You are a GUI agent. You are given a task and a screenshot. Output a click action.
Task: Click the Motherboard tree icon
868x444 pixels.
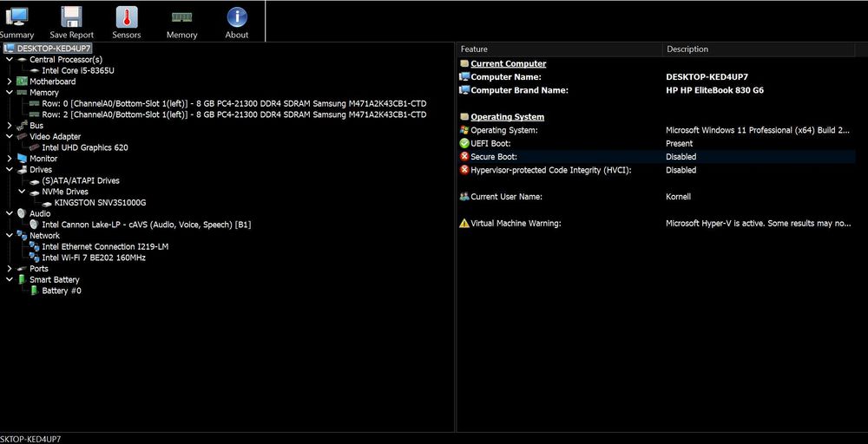pyautogui.click(x=23, y=82)
